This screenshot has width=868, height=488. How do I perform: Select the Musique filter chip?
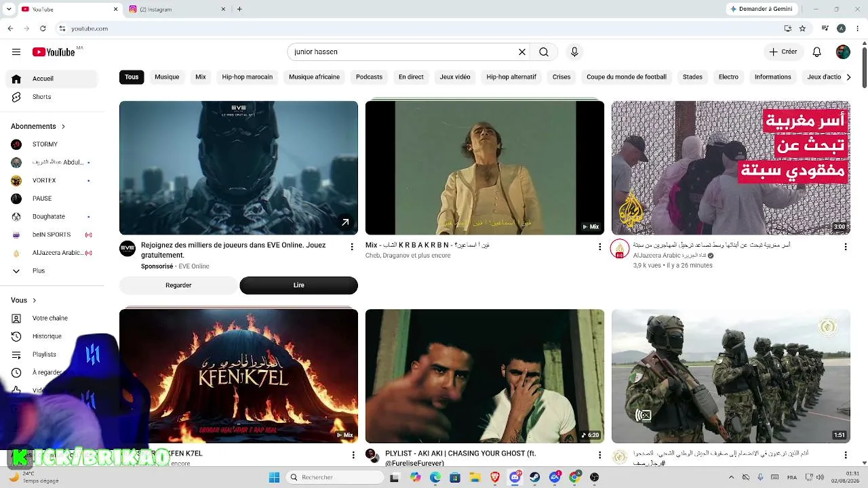167,77
